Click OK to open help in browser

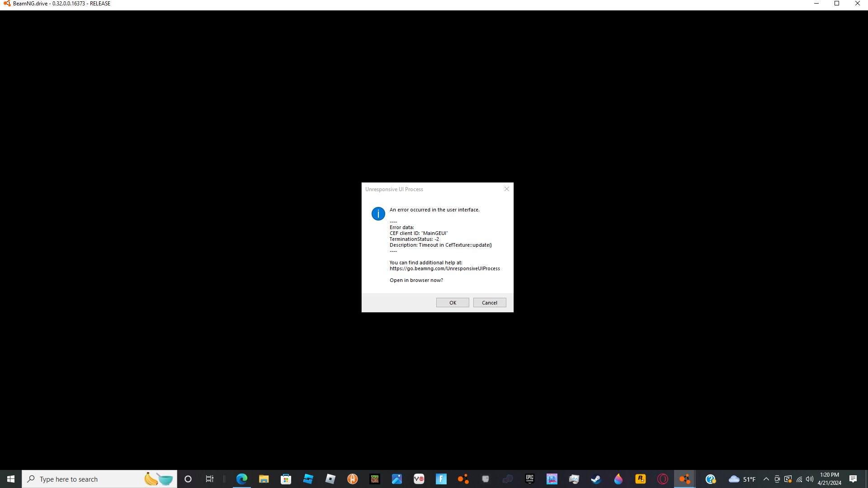(x=453, y=303)
